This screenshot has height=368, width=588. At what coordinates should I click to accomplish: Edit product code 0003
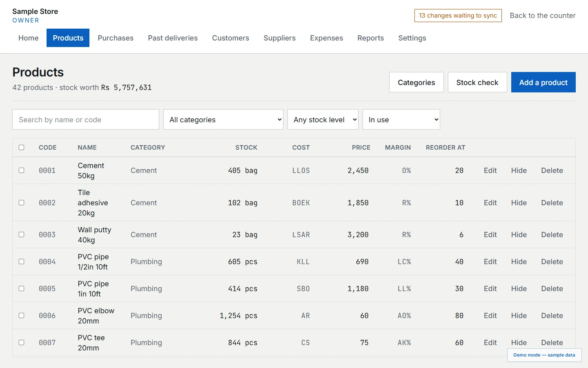pos(490,235)
